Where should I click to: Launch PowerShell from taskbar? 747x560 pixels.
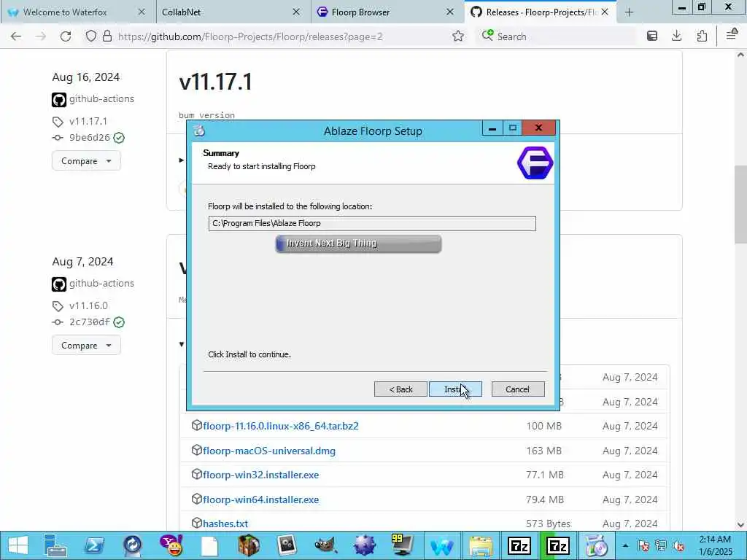pos(94,545)
